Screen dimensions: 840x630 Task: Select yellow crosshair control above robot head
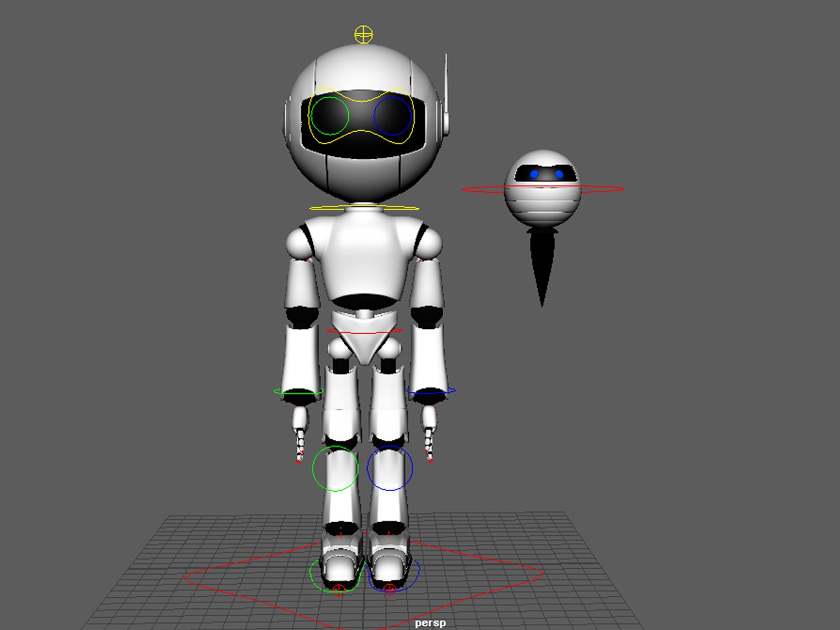coord(363,34)
